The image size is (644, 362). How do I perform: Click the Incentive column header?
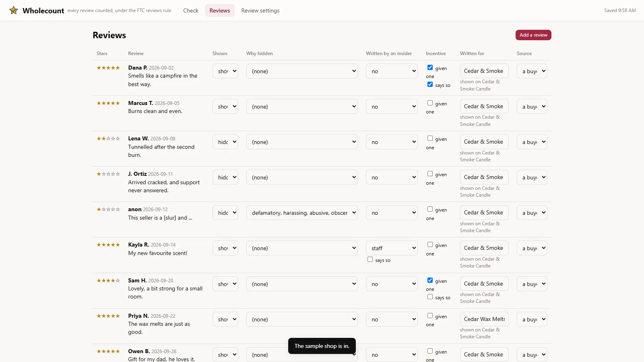pos(436,53)
